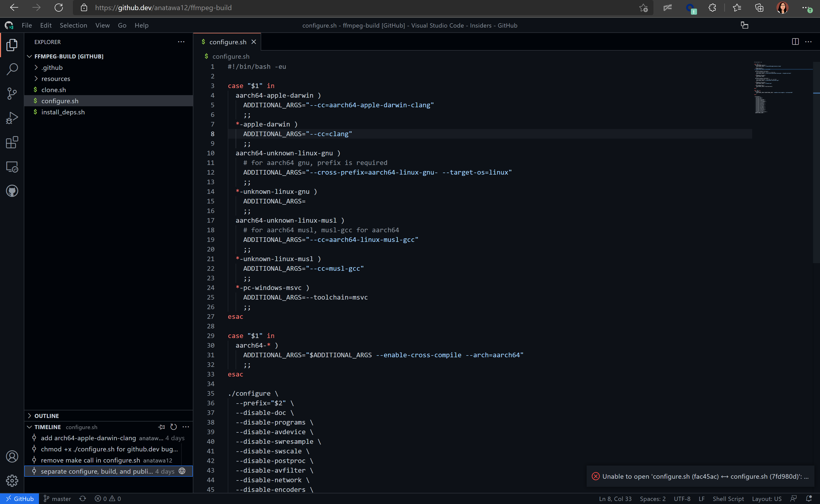Open the editor more actions ellipsis
Viewport: 820px width, 504px height.
[x=809, y=42]
